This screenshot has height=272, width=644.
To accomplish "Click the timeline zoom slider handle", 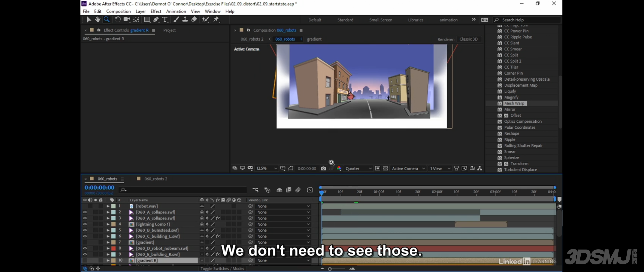I will coord(330,269).
